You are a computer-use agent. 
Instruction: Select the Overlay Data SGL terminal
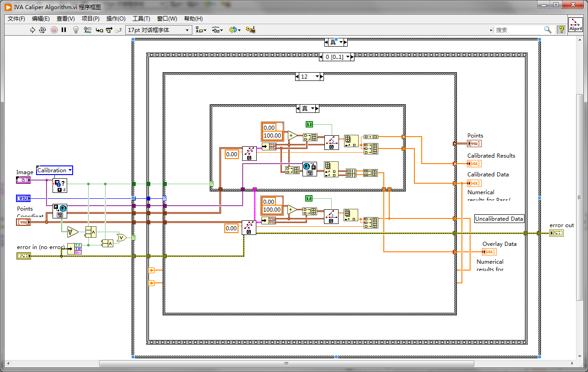tap(489, 252)
